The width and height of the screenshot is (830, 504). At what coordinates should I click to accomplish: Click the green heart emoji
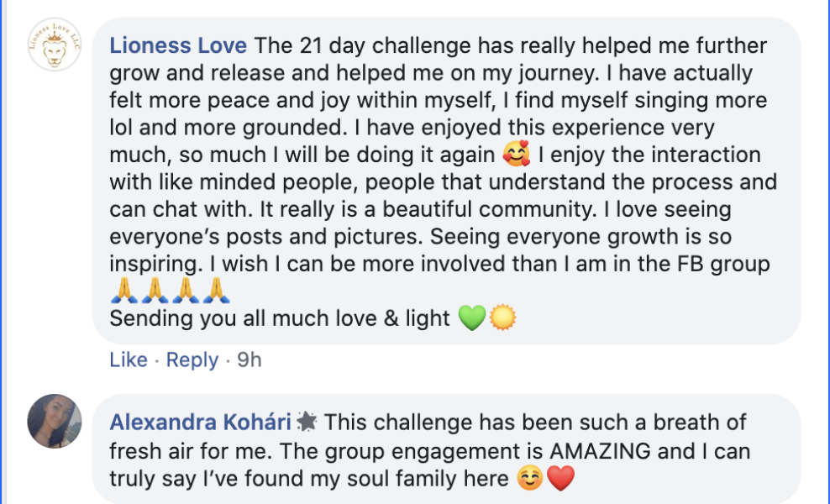click(471, 318)
